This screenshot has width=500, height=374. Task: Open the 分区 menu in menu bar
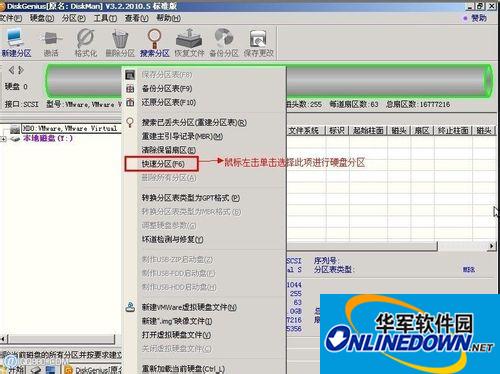pos(73,18)
